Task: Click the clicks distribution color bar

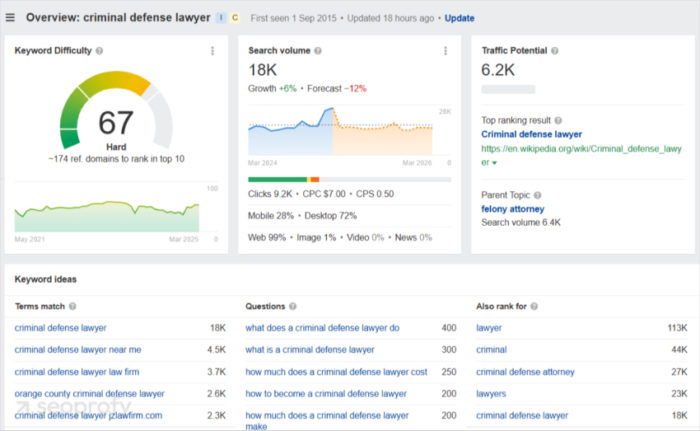Action: pos(349,180)
